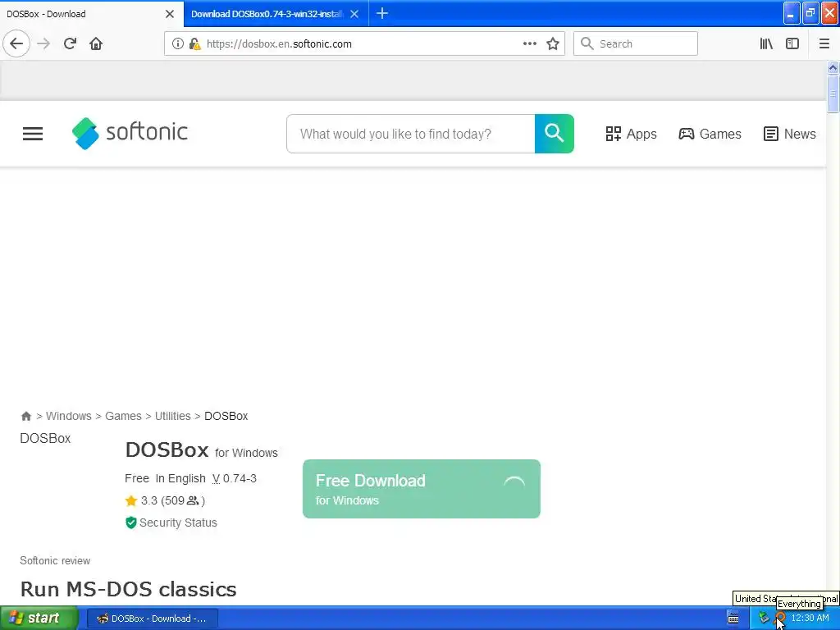This screenshot has width=840, height=630.
Task: Open a new tab with plus
Action: [382, 13]
